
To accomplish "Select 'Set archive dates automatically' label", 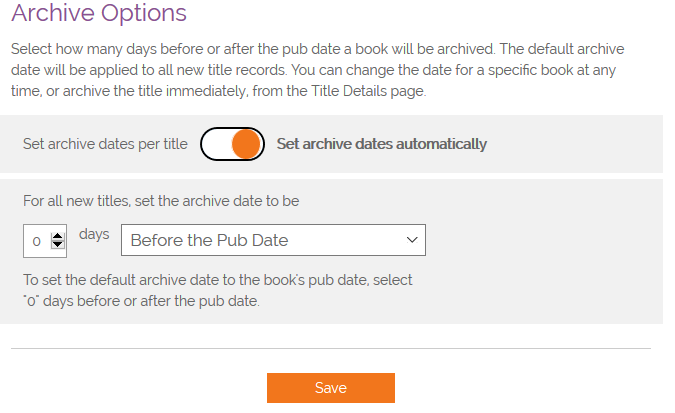I will point(381,144).
